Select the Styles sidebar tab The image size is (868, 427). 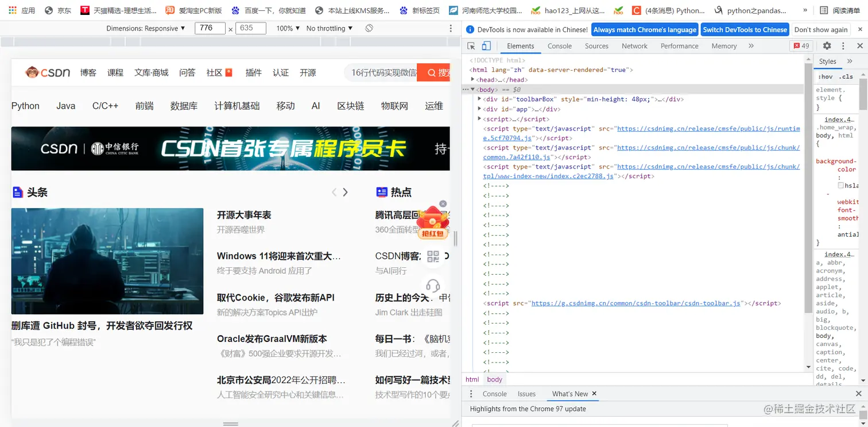[x=827, y=61]
